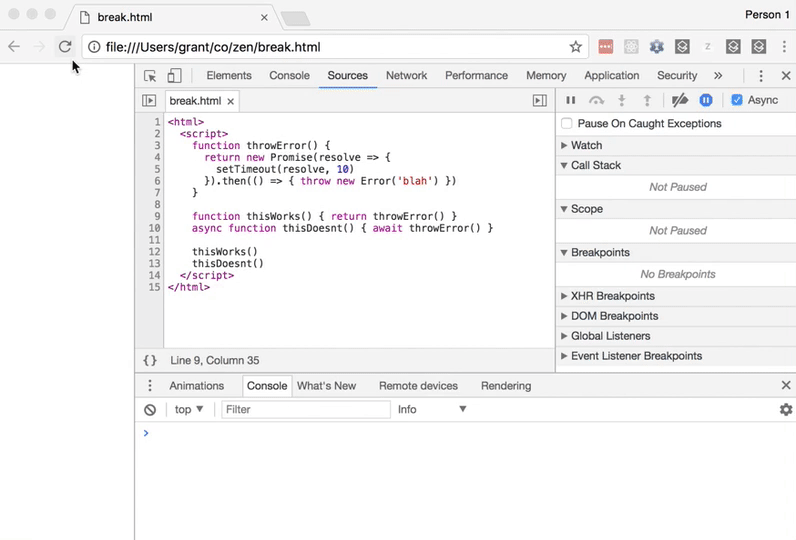
Task: Click the console prompt line
Action: pyautogui.click(x=467, y=433)
